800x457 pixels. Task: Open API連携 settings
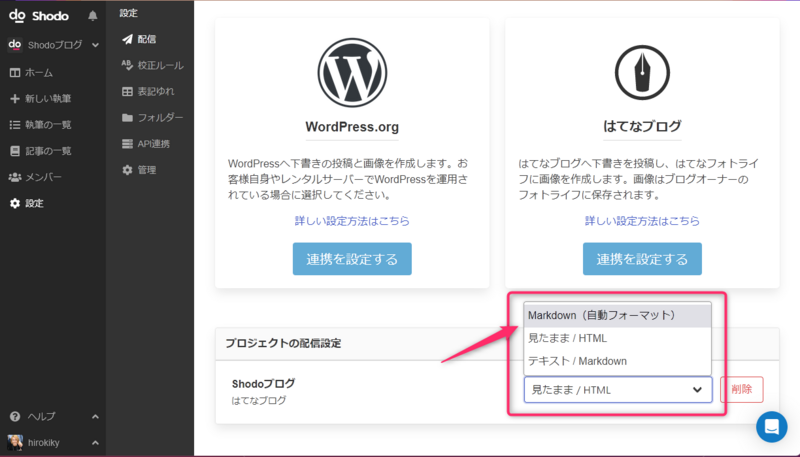(154, 144)
